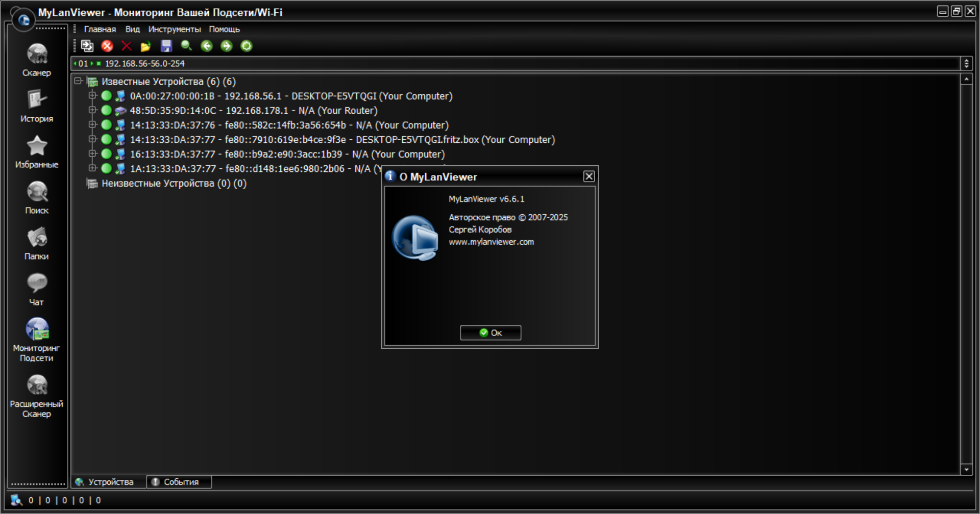Restore down the MyLanViewer main window
This screenshot has height=514, width=980.
[957, 11]
